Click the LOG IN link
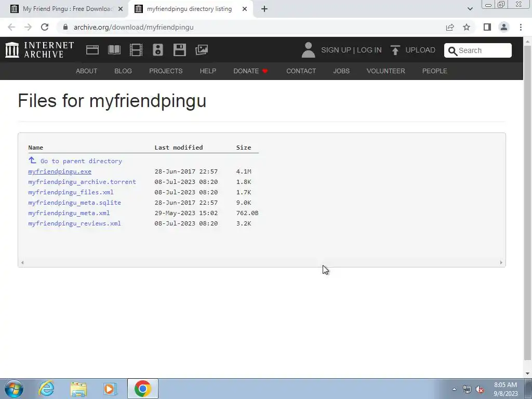Viewport: 532px width, 399px height. pyautogui.click(x=369, y=50)
